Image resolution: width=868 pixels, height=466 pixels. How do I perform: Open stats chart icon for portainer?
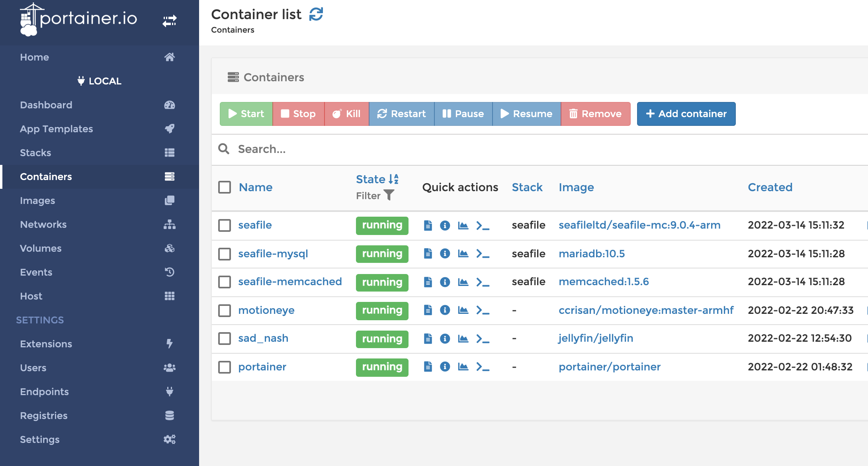pyautogui.click(x=463, y=367)
